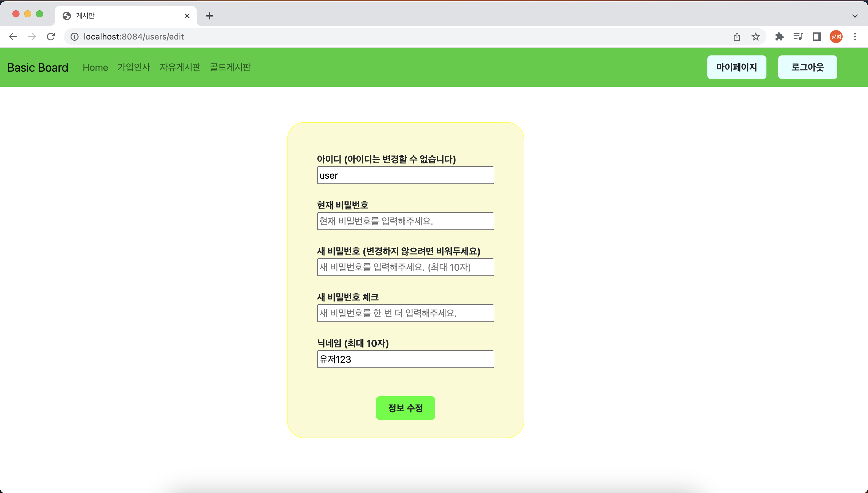Click the 닉네임 field containing 유저123
This screenshot has width=868, height=493.
pyautogui.click(x=405, y=359)
